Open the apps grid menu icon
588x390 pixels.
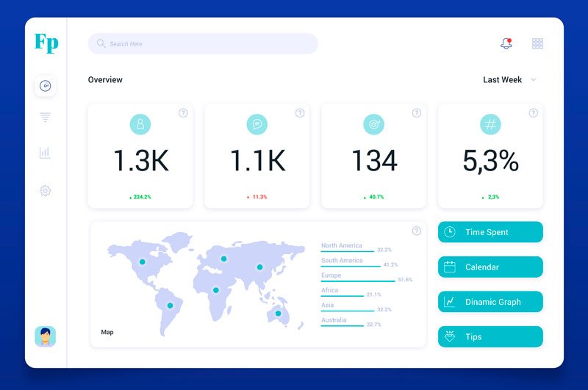[x=537, y=44]
